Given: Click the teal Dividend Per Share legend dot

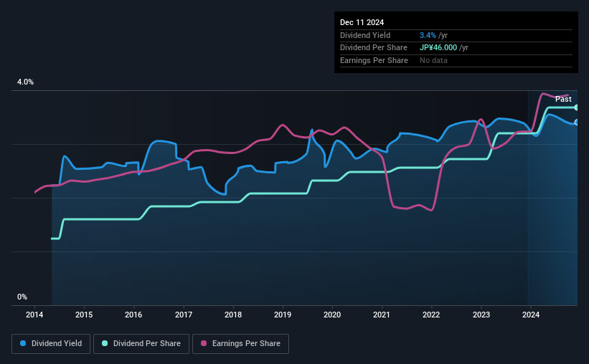Looking at the screenshot, I should click(x=105, y=343).
